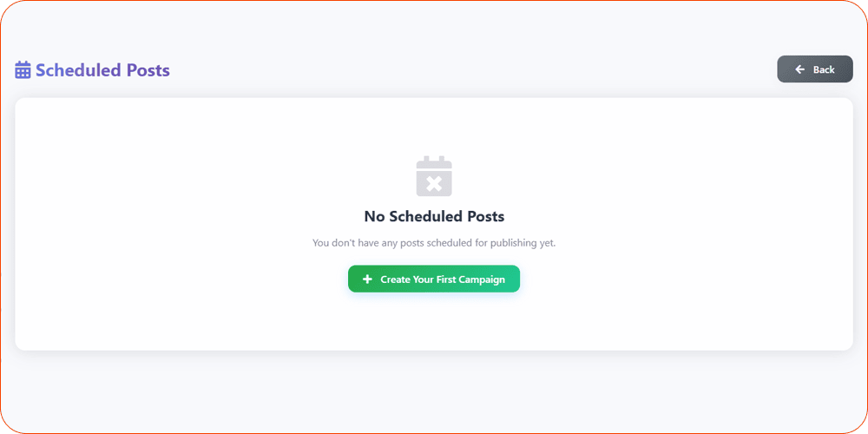Click empty space between title and Back button
Image resolution: width=868 pixels, height=434 pixels.
[x=477, y=69]
